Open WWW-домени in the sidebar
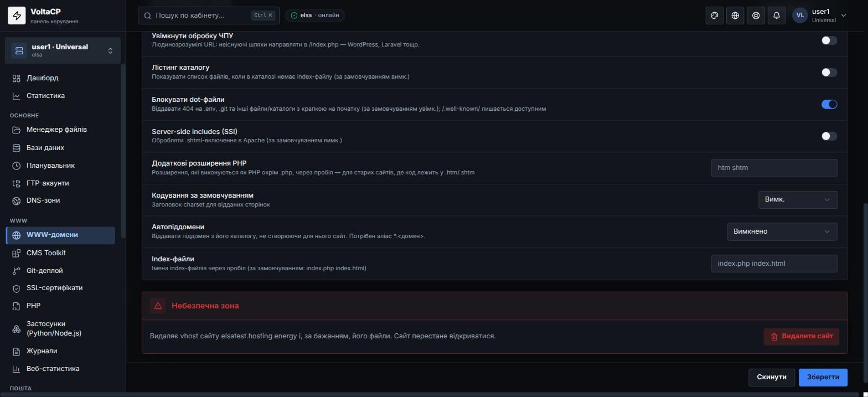Image resolution: width=868 pixels, height=397 pixels. tap(61, 235)
